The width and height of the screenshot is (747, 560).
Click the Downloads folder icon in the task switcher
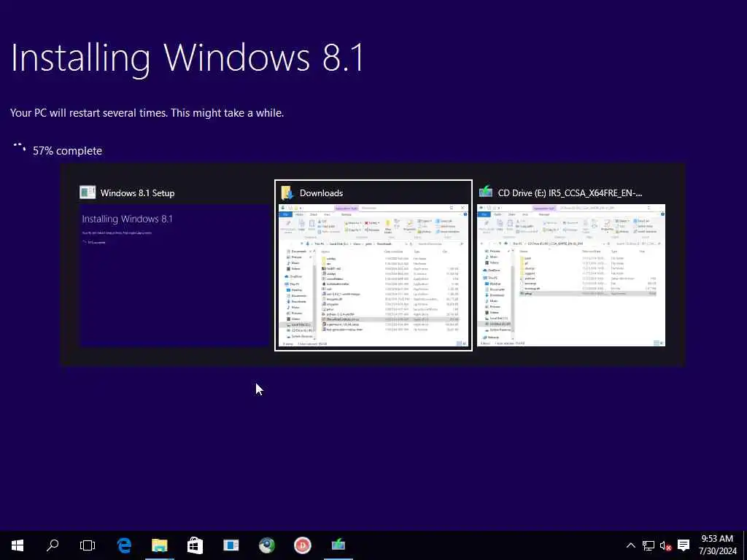[x=287, y=192]
